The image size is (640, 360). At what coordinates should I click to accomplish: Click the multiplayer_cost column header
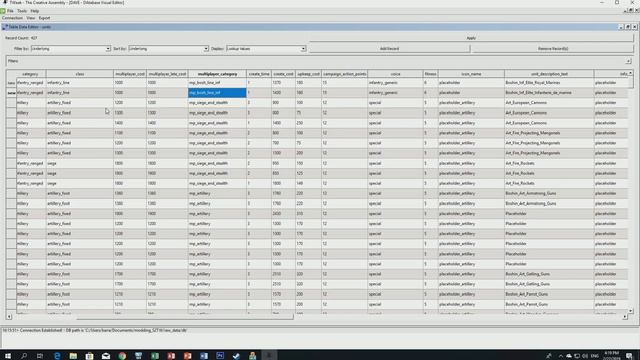point(130,74)
